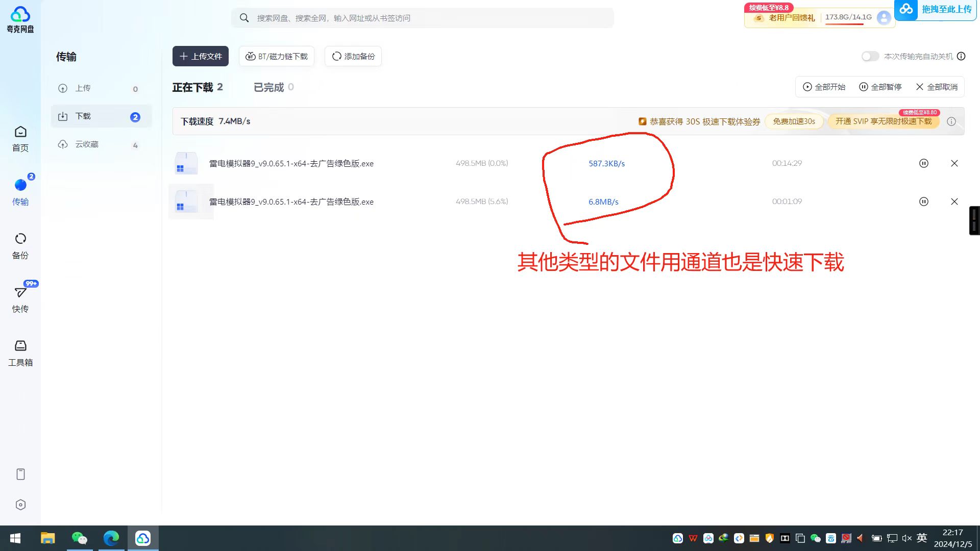The width and height of the screenshot is (980, 551).
Task: Click the settings hexagon icon in sidebar
Action: coord(20,505)
